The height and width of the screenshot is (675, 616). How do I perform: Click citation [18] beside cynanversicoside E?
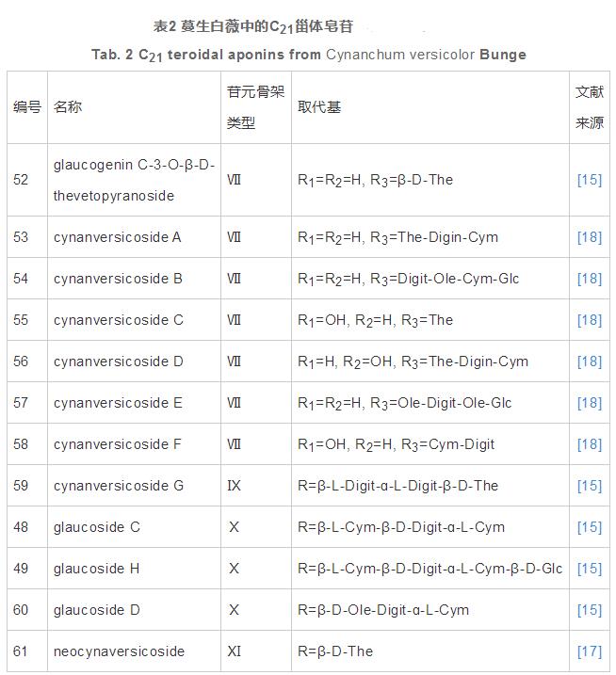coord(589,403)
